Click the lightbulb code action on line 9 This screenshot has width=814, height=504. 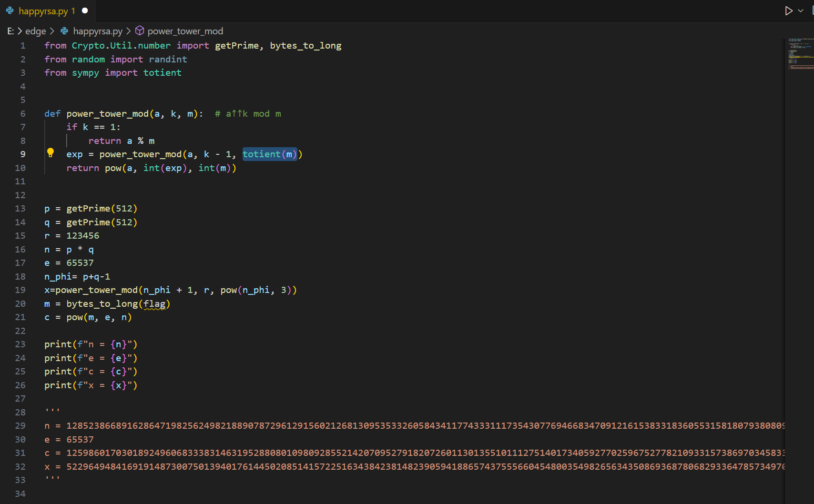click(51, 153)
